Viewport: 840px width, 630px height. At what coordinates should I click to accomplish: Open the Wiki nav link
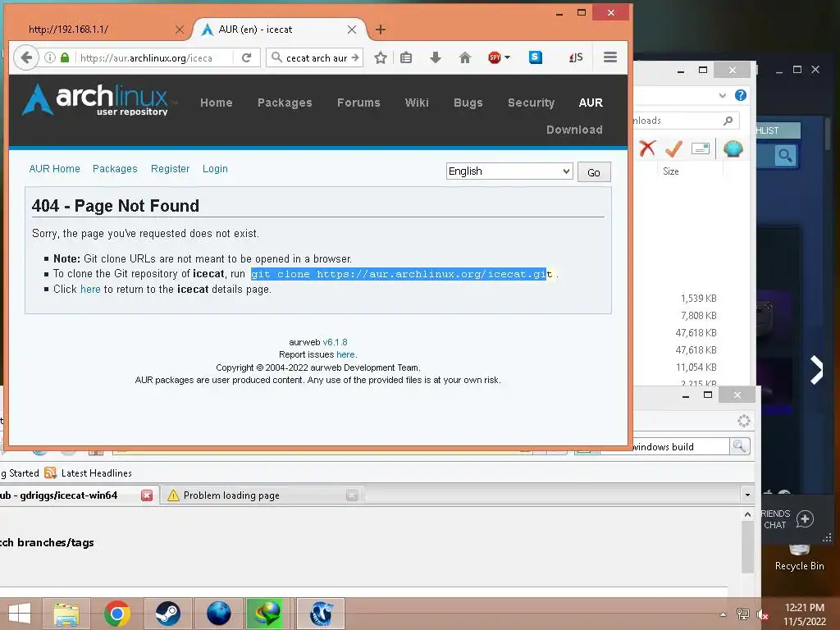pos(417,103)
